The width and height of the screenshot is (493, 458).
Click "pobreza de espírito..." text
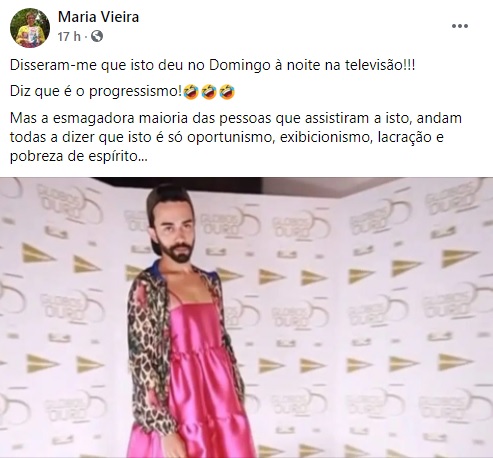pos(79,156)
